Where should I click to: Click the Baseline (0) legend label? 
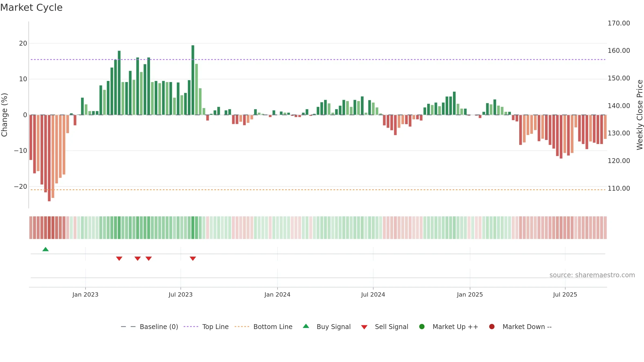(159, 327)
